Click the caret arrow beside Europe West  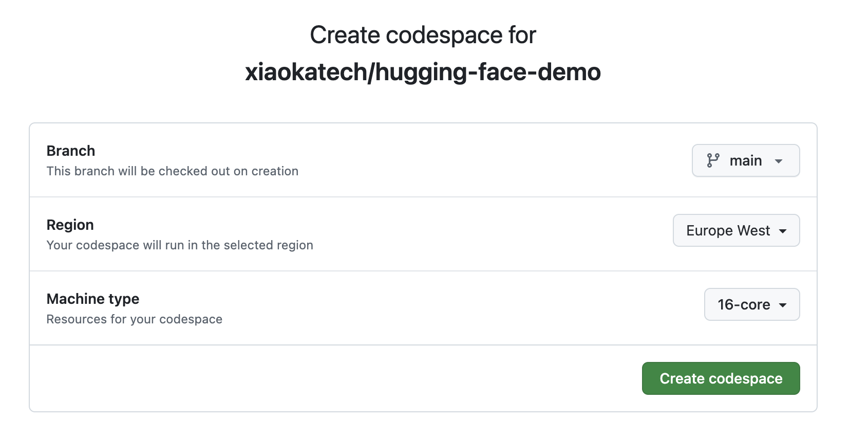pyautogui.click(x=783, y=231)
